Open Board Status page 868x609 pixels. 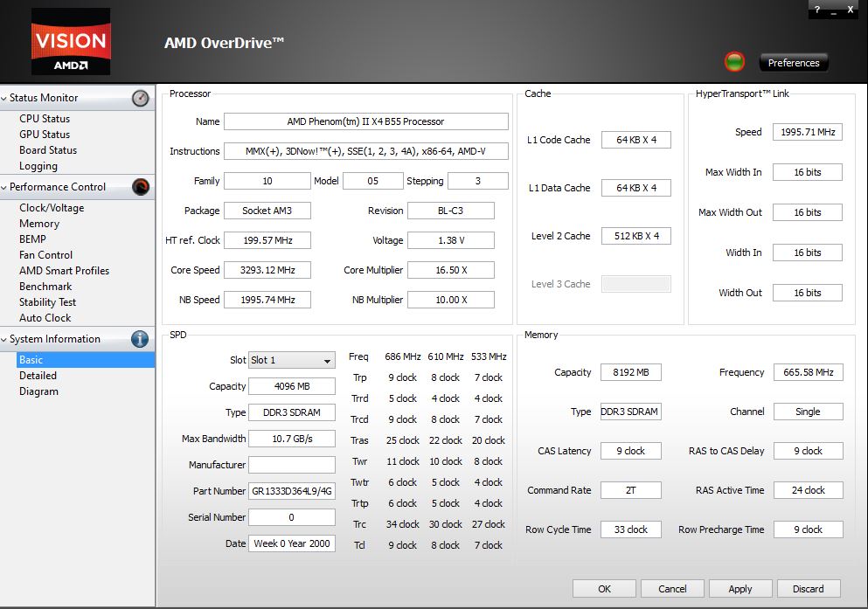click(x=47, y=150)
